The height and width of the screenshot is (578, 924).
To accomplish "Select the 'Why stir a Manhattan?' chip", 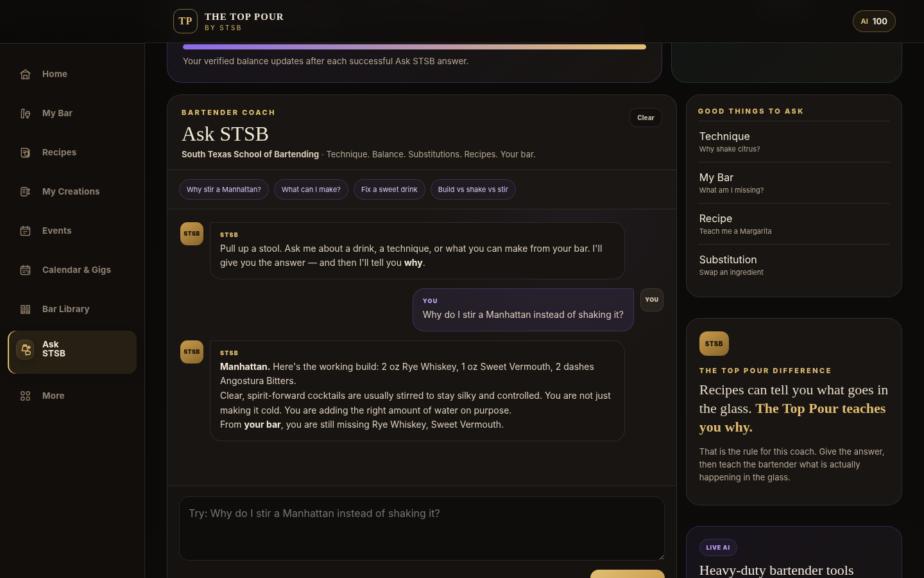I will click(224, 189).
